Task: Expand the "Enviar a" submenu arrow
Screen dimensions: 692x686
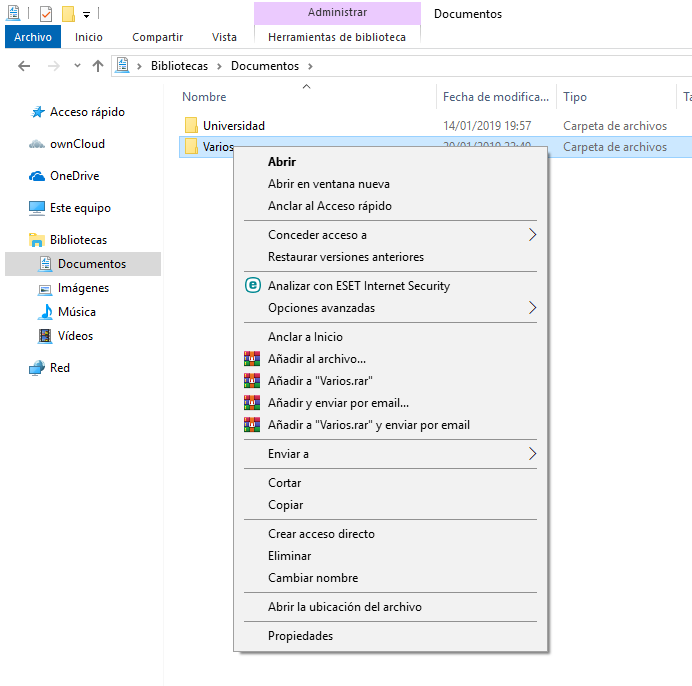Action: [x=532, y=454]
